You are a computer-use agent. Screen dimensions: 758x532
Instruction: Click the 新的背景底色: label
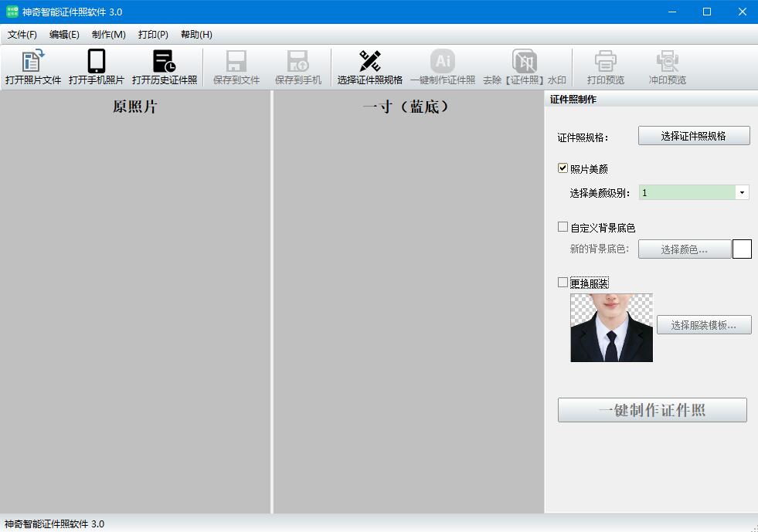click(600, 249)
